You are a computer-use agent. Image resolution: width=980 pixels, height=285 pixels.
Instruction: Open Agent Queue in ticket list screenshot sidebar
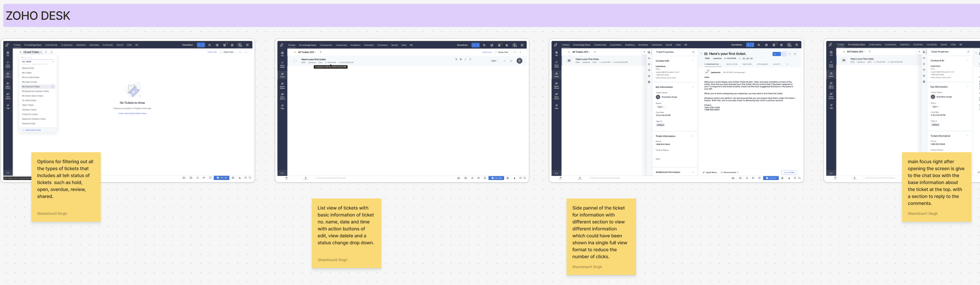click(282, 86)
